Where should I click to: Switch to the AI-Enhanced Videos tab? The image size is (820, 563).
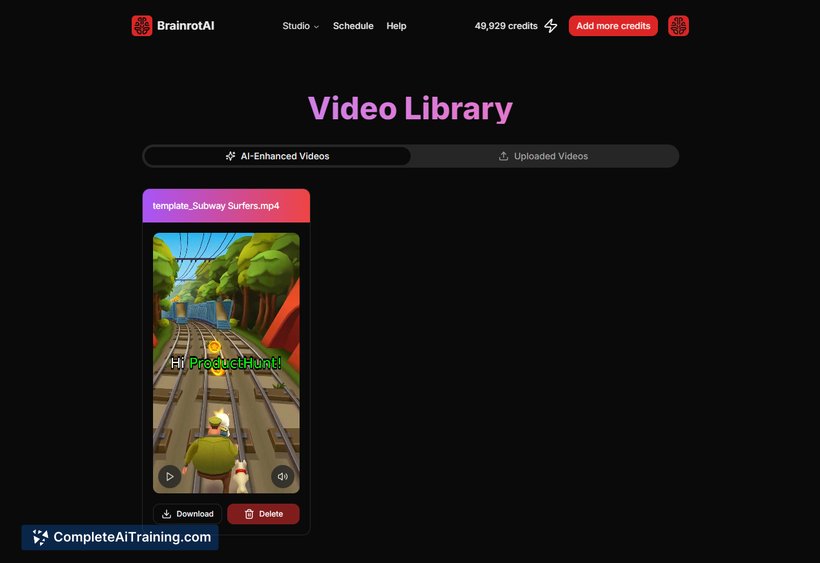(277, 156)
